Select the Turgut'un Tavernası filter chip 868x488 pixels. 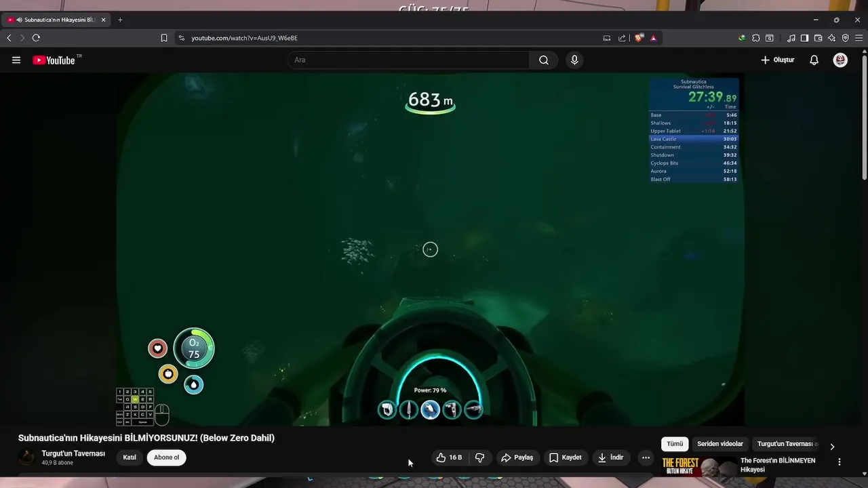pos(787,444)
